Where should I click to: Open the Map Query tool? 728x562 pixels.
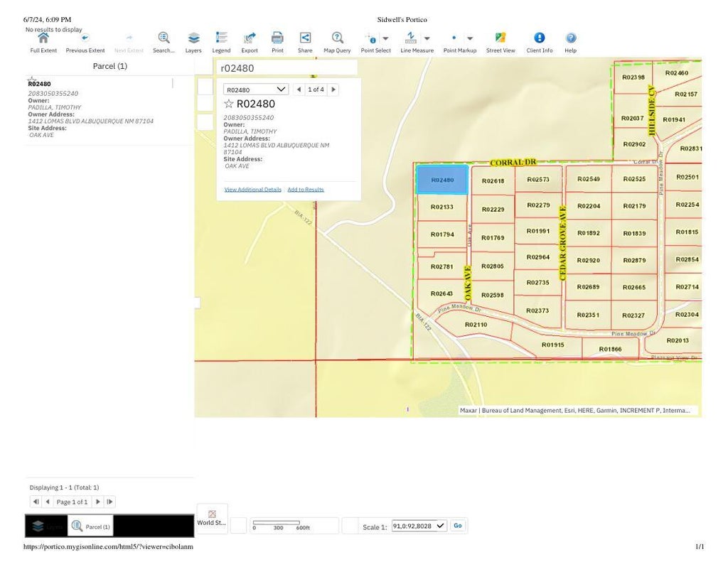pyautogui.click(x=337, y=39)
